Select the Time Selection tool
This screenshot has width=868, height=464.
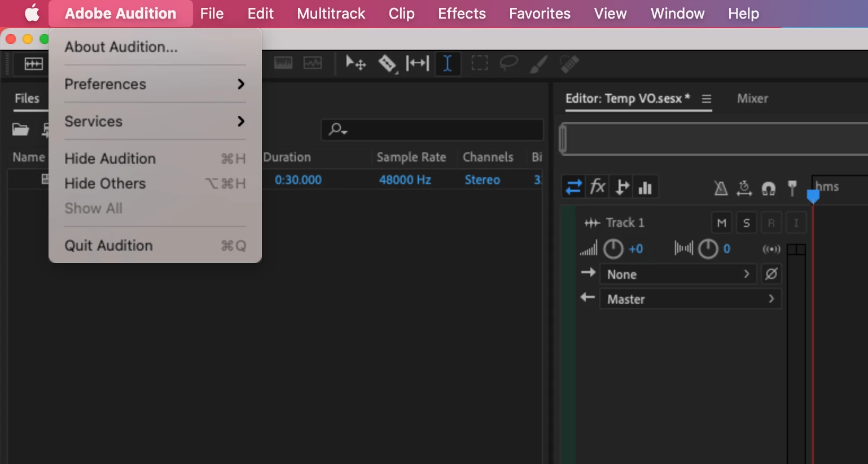(x=448, y=63)
